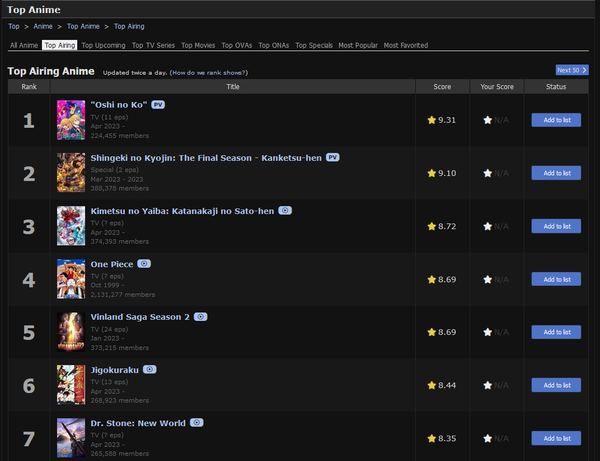This screenshot has height=461, width=600.
Task: Click the video icon next to Kimetsu no Yaiba
Action: [x=285, y=211]
